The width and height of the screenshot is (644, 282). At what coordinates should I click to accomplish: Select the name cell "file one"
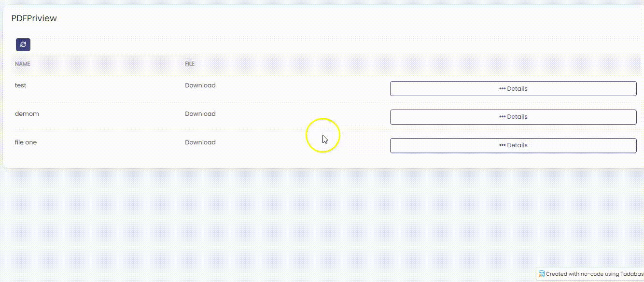pyautogui.click(x=26, y=142)
